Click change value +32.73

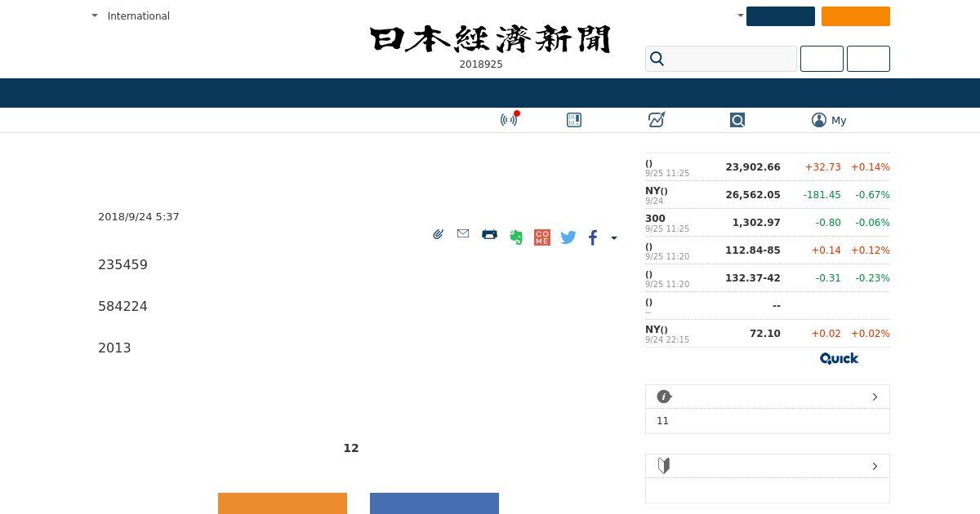click(x=822, y=167)
